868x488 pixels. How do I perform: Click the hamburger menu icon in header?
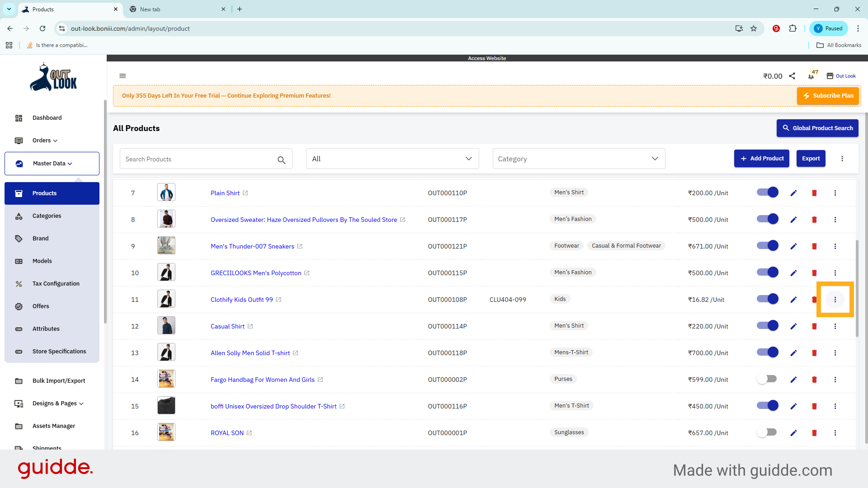pyautogui.click(x=123, y=76)
